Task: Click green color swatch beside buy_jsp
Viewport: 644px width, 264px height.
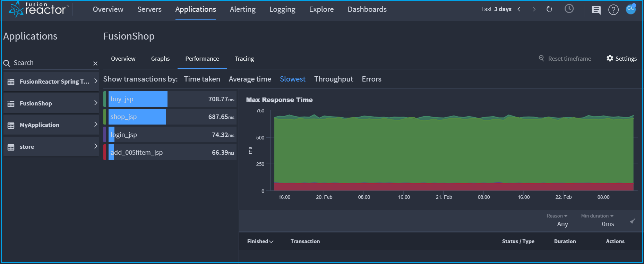Action: [x=105, y=99]
